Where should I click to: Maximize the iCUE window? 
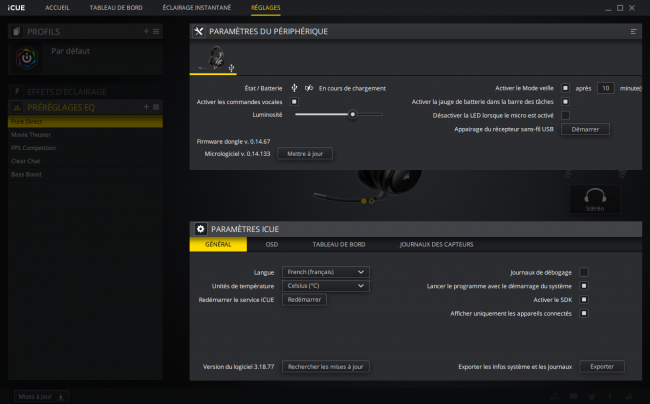[620, 8]
